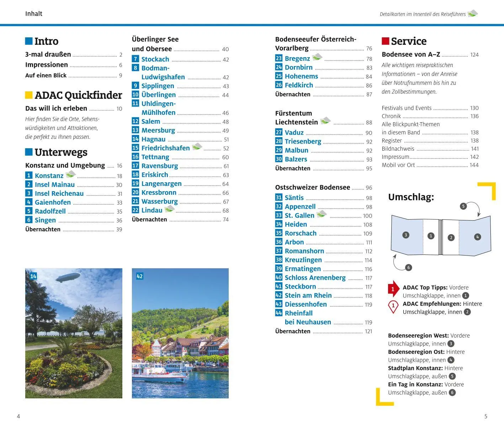504x430 pixels.
Task: Click the map icon next to Konstanz
Action: [x=71, y=174]
